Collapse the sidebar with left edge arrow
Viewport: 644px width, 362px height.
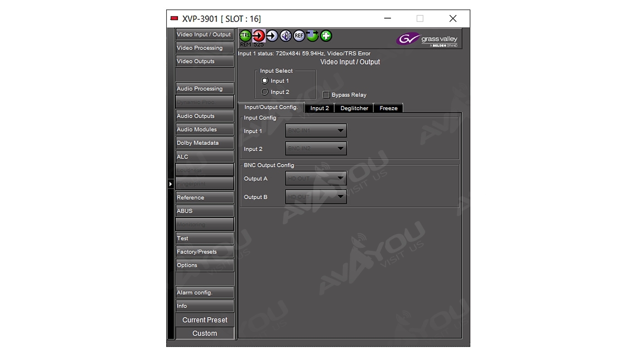[171, 184]
